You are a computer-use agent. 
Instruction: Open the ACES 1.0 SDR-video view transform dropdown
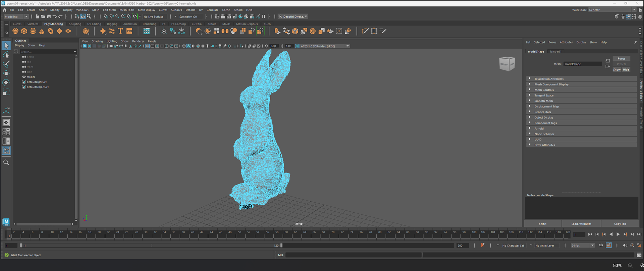325,46
